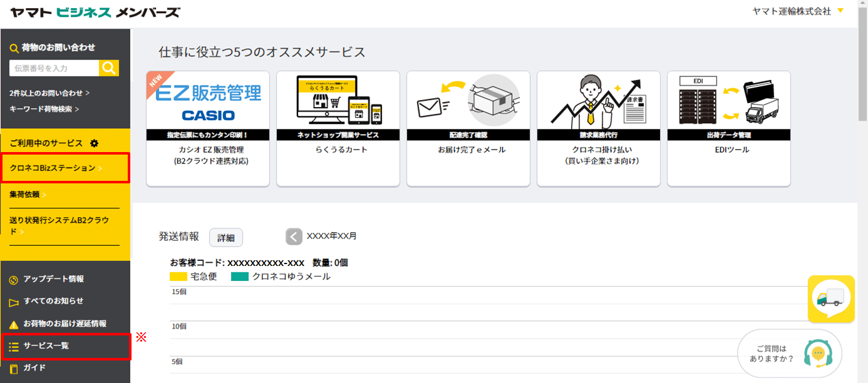This screenshot has height=383, width=868.
Task: Click the flag icon beside すべてのお知らせ
Action: [x=14, y=302]
